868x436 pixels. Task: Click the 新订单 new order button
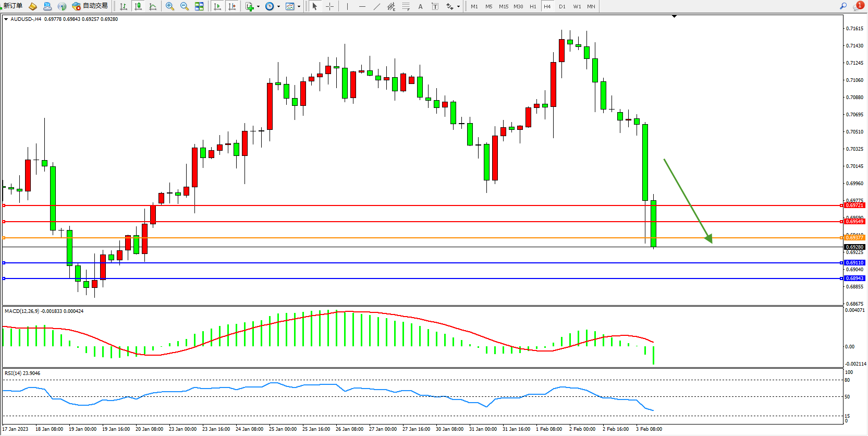[x=13, y=6]
